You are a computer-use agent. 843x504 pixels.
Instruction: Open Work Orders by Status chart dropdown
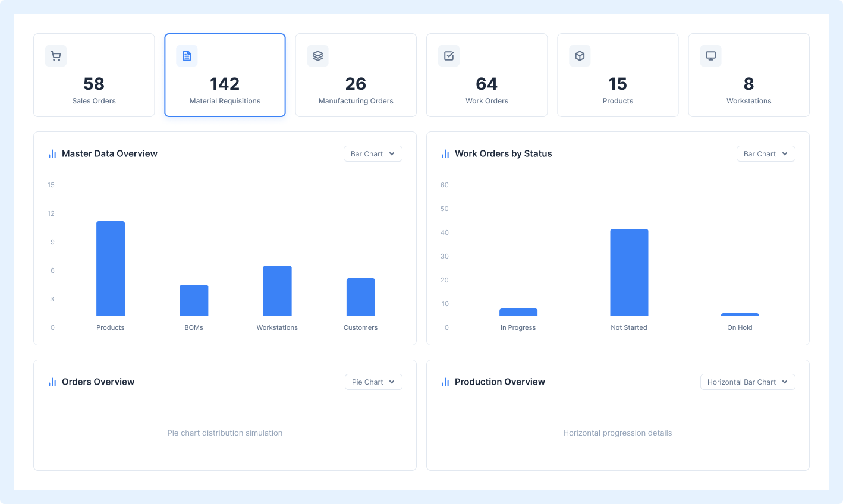coord(766,154)
